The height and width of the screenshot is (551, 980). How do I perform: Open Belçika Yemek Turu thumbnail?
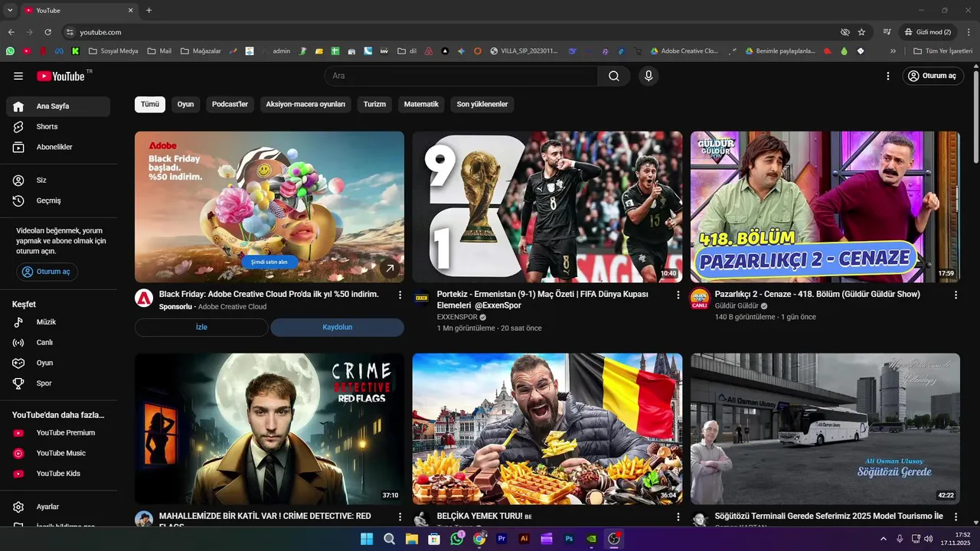[547, 429]
